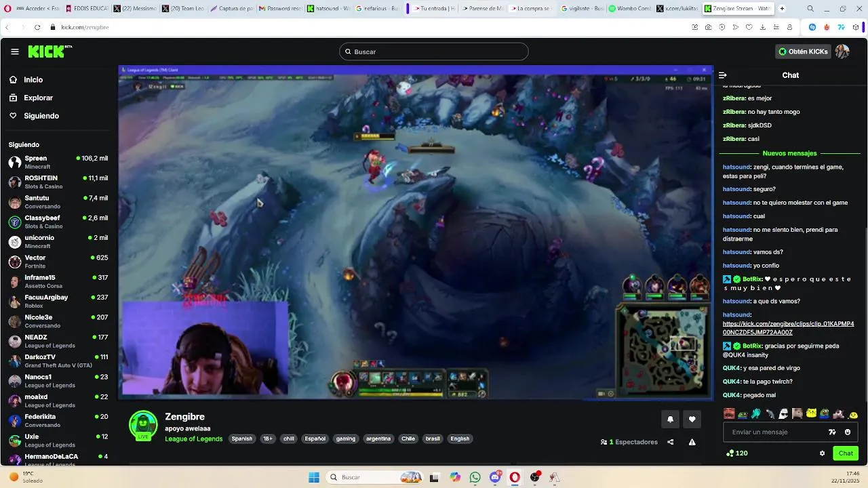This screenshot has height=488, width=868.
Task: Open the Nanocs1 channel avatar
Action: 14,381
